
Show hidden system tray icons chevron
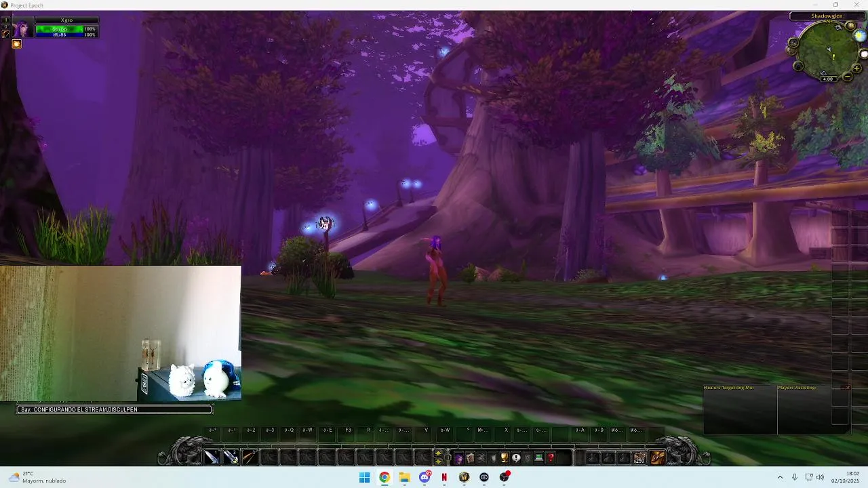(x=780, y=477)
